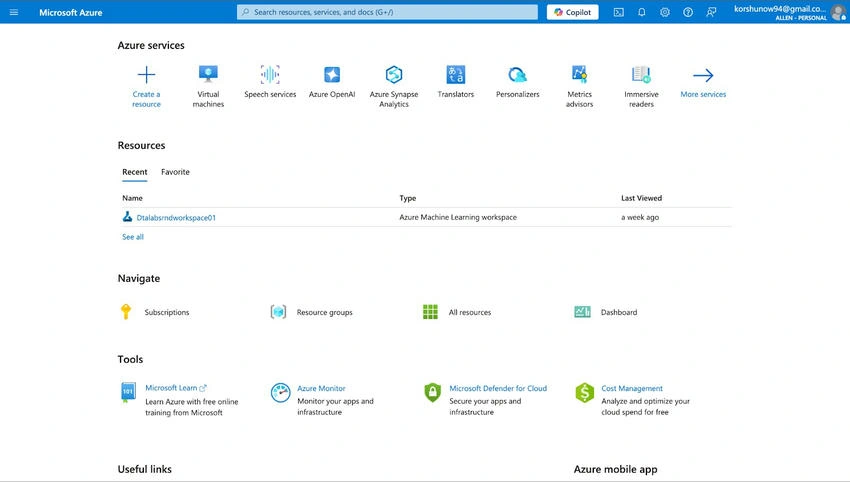Screen dimensions: 850x482
Task: Open the notifications bell
Action: pyautogui.click(x=641, y=12)
